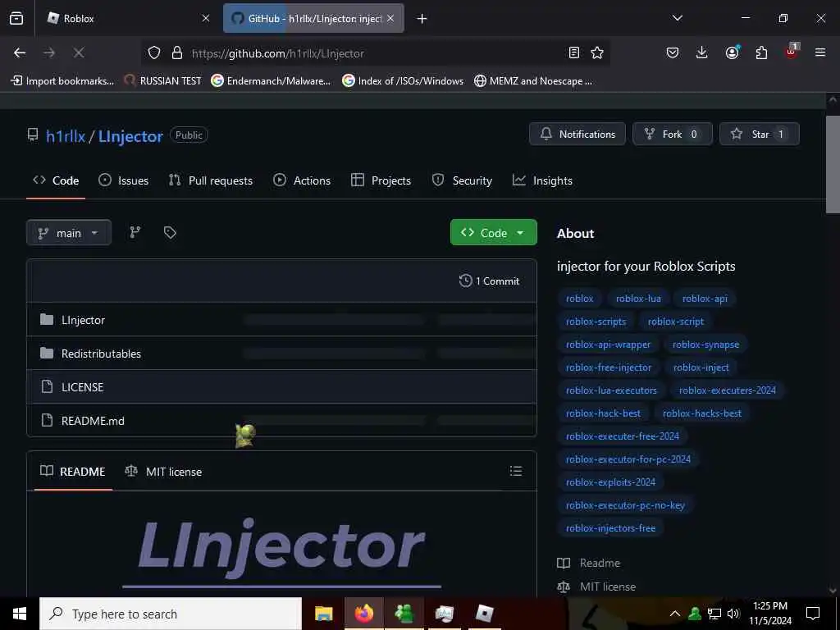Open tracking protection shield icon

tap(154, 53)
